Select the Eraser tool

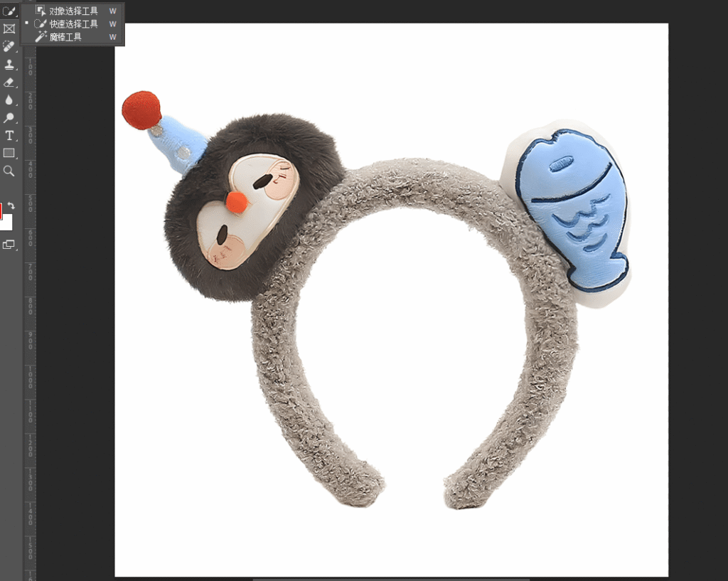point(9,82)
